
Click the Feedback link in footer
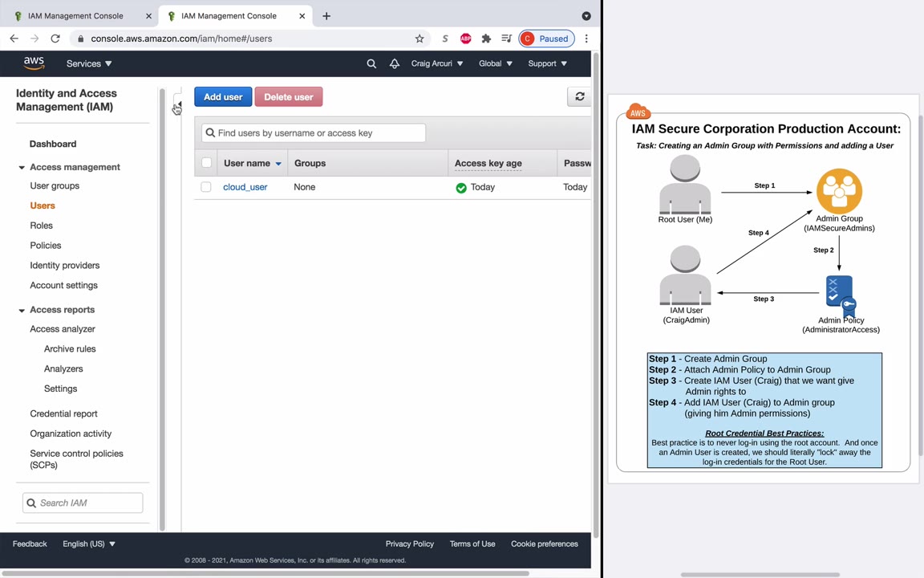click(x=30, y=543)
